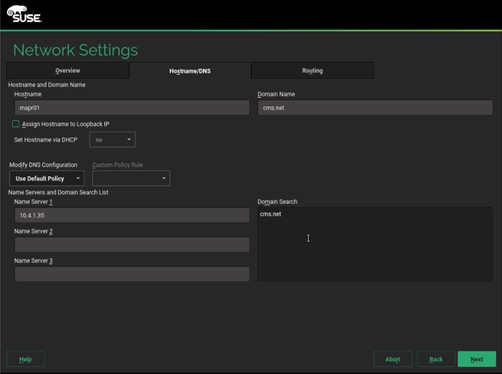This screenshot has width=502, height=374.
Task: Click the arrow beside the DHCP 'no' value
Action: 129,140
